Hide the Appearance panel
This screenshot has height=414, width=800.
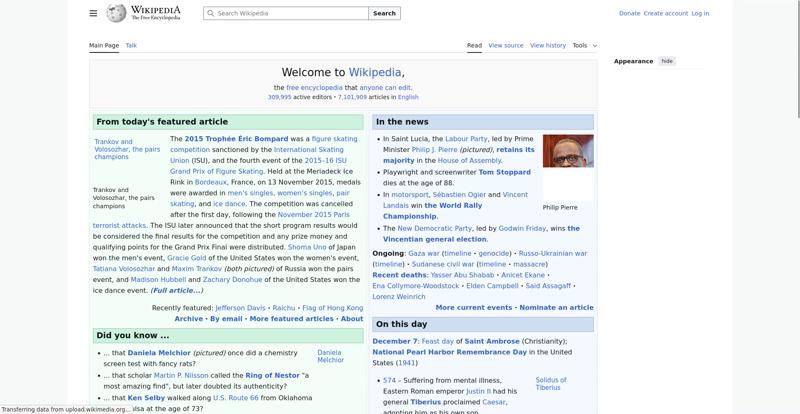[x=667, y=61]
